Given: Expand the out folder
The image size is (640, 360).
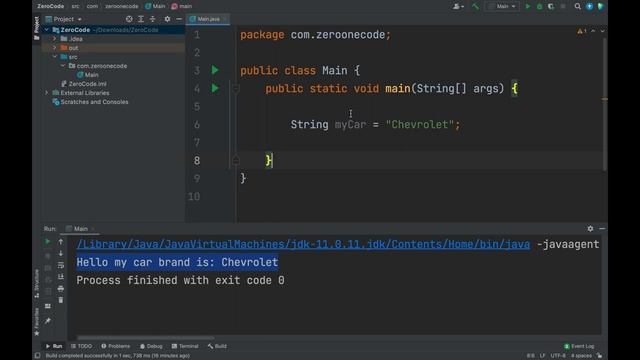Looking at the screenshot, I should click(55, 48).
